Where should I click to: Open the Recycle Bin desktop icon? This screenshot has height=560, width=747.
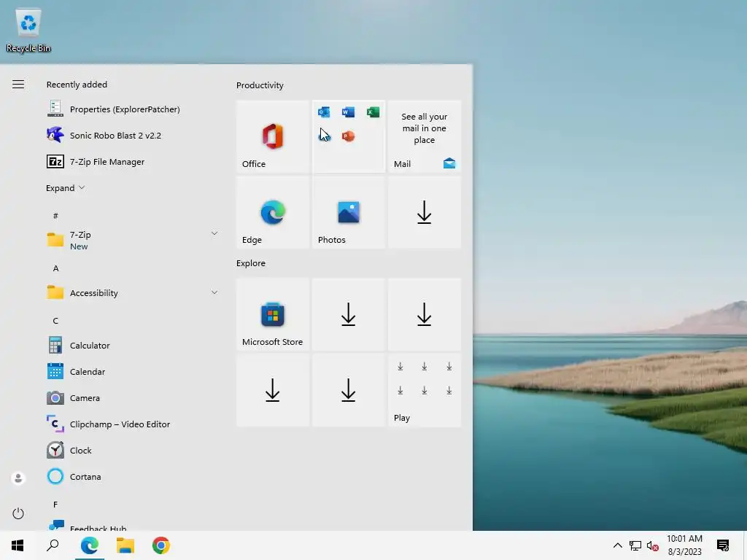28,31
